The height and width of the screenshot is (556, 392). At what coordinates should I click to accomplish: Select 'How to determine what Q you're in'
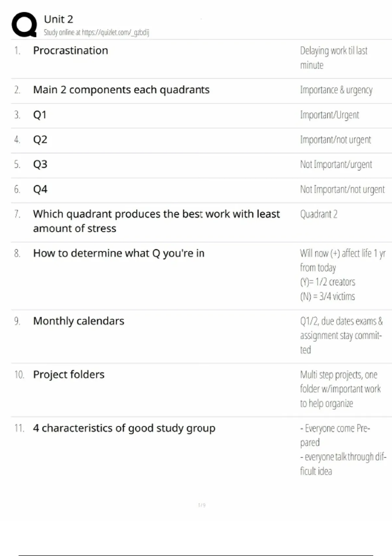[x=119, y=253]
